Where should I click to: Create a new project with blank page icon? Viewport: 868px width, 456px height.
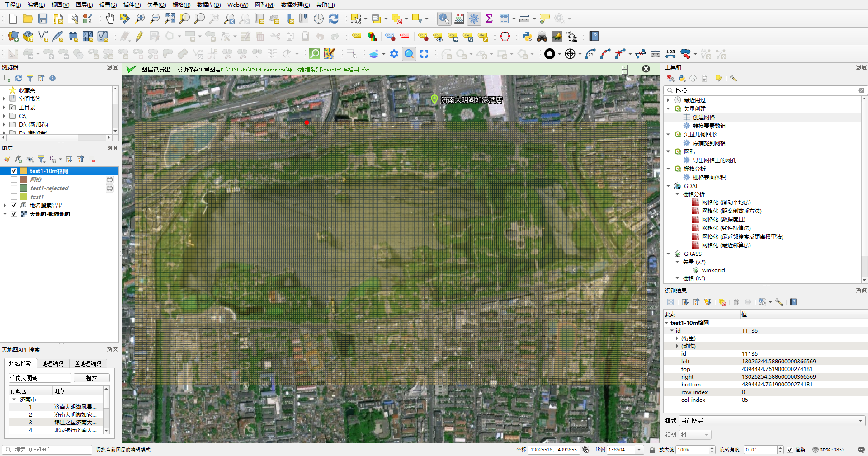click(13, 19)
